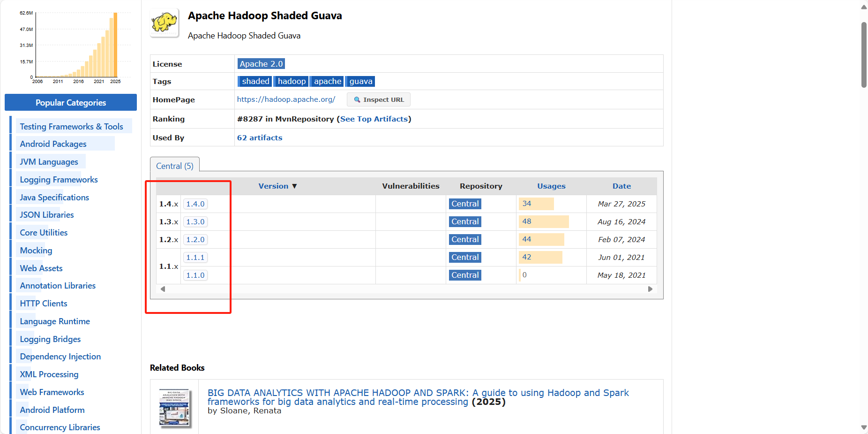Open the hadoop.apache.org homepage link
Viewport: 868px width, 434px height.
[286, 99]
